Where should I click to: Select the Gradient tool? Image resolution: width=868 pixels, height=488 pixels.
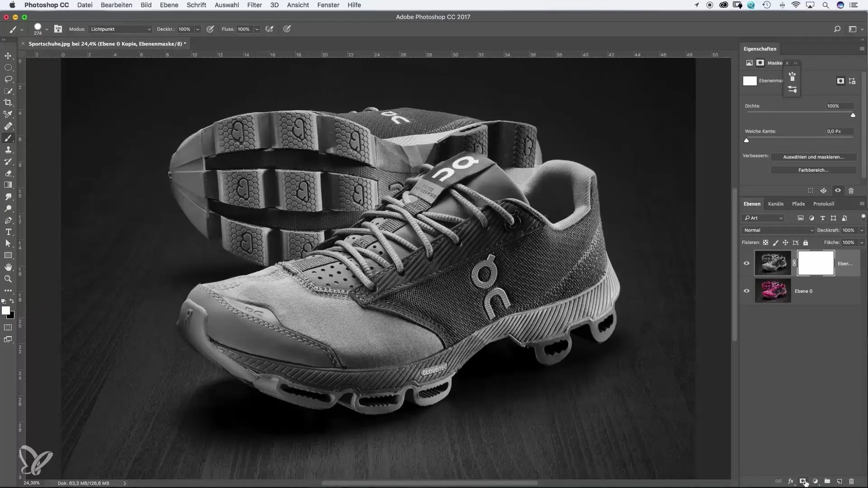coord(8,185)
